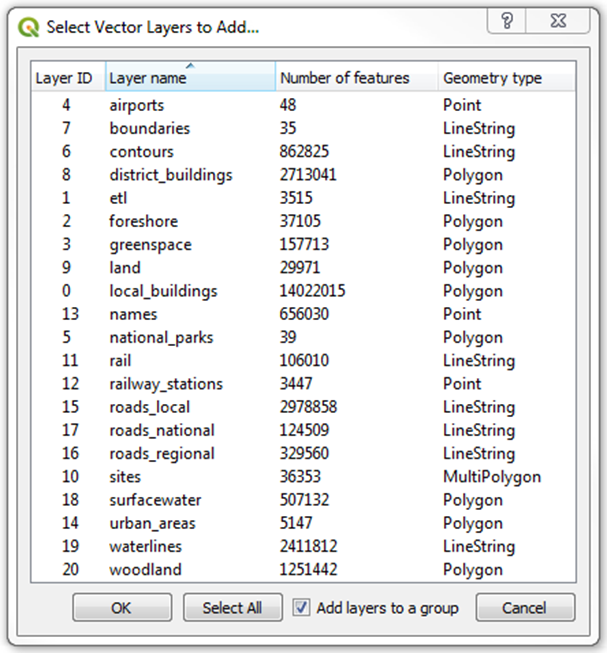Screen dimensions: 607x653
Task: Choose the local_buildings layer row
Action: click(x=304, y=291)
